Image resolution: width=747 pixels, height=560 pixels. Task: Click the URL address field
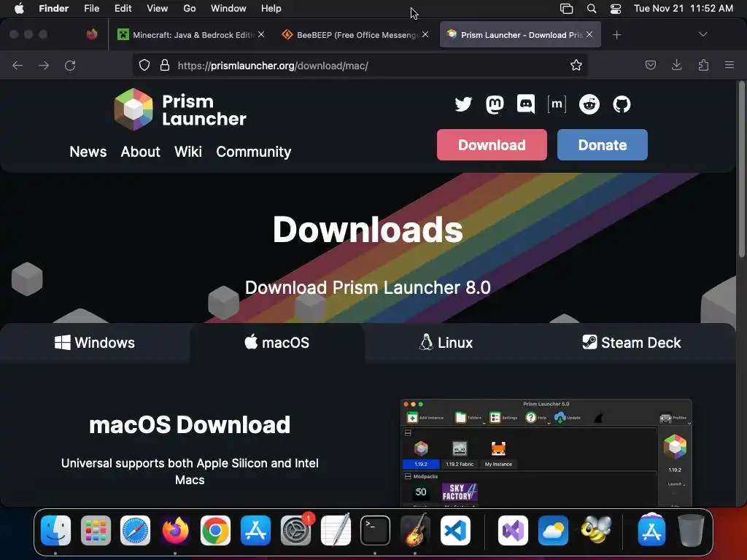click(x=360, y=65)
